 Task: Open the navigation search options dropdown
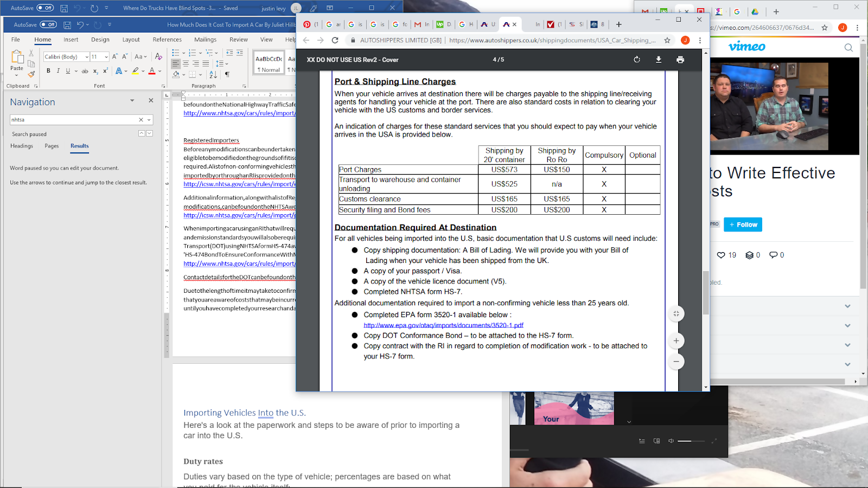[x=149, y=120]
